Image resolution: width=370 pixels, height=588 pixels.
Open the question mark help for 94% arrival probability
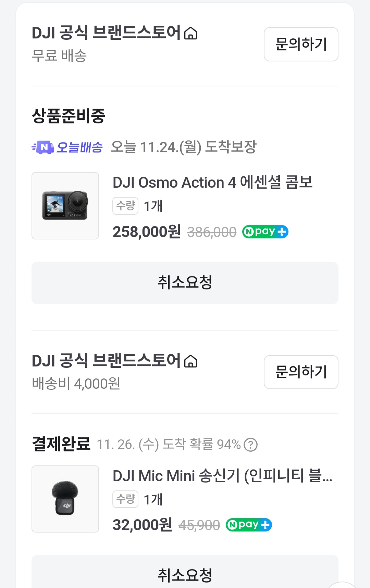pos(250,445)
